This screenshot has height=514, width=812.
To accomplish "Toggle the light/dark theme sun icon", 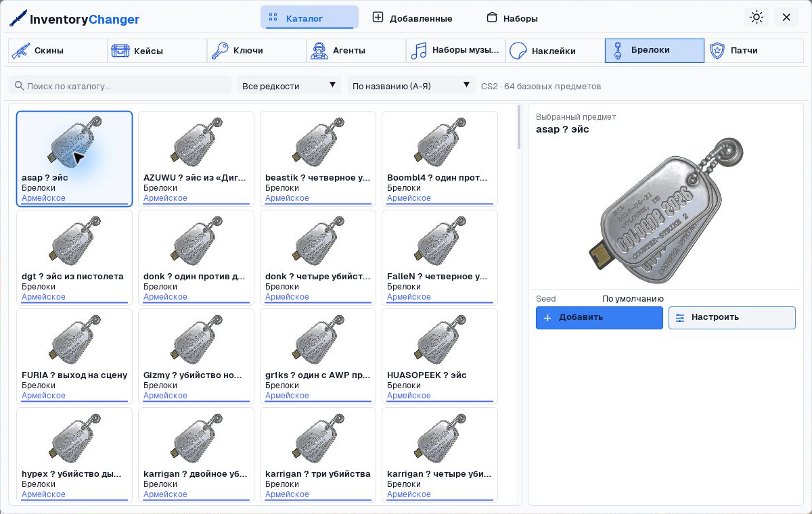I will click(757, 18).
